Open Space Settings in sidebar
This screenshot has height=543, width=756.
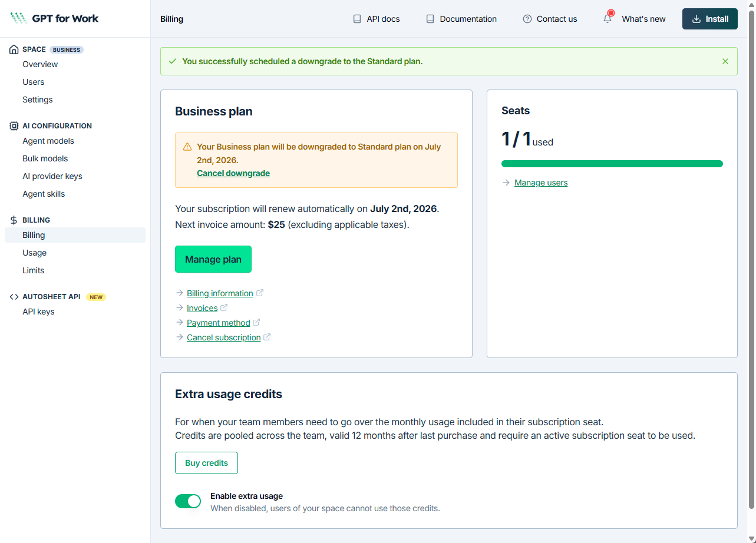[x=38, y=100]
